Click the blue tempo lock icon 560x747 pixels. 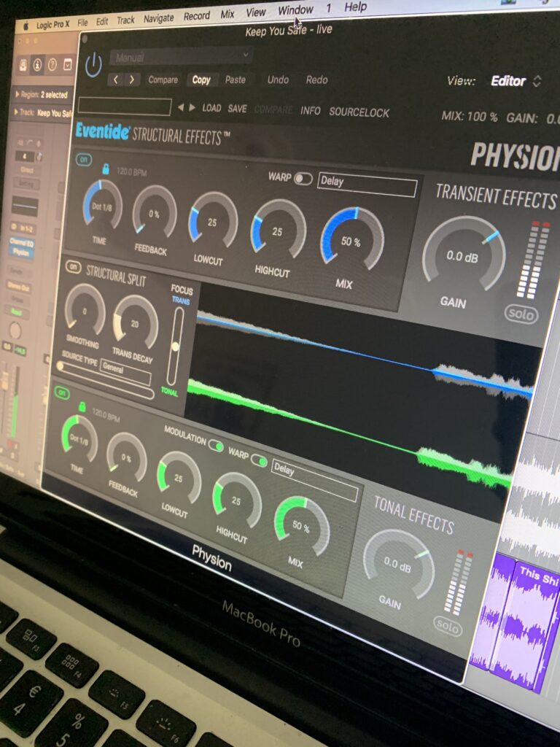pyautogui.click(x=106, y=169)
